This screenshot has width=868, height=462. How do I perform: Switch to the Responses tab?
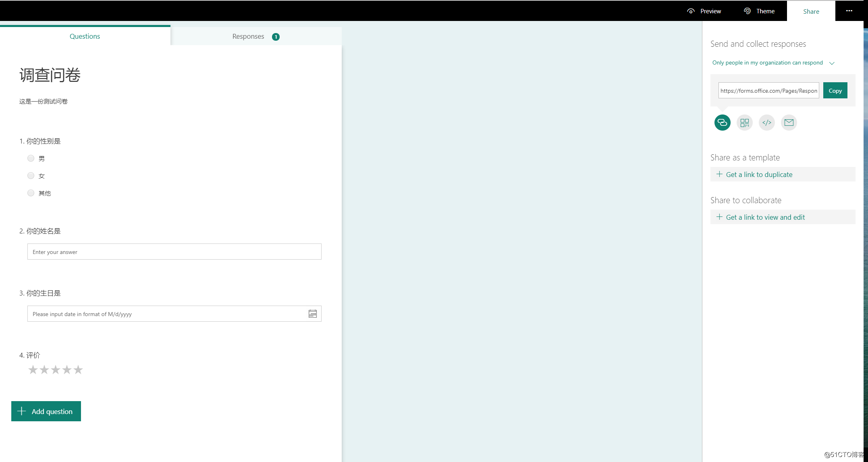coord(255,36)
